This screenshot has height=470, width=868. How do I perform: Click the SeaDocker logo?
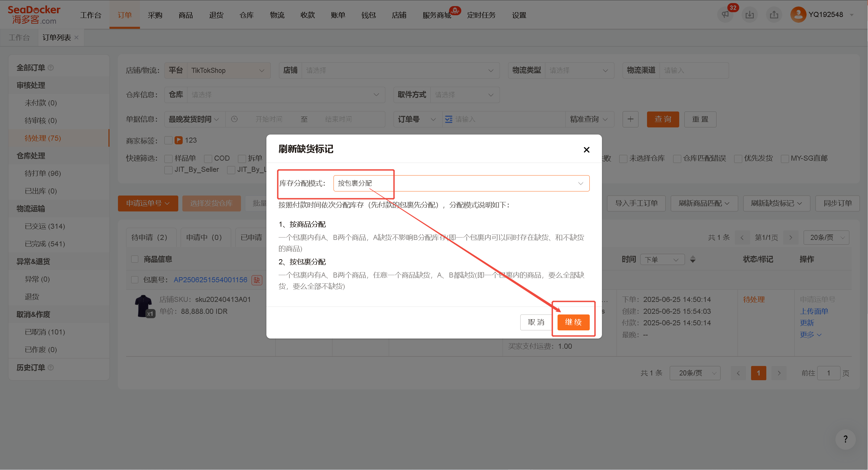[34, 15]
